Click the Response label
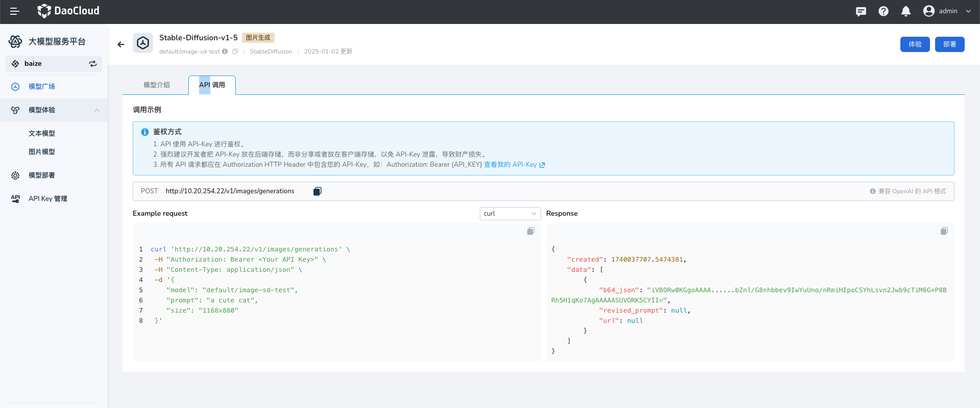This screenshot has height=408, width=980. coord(562,214)
